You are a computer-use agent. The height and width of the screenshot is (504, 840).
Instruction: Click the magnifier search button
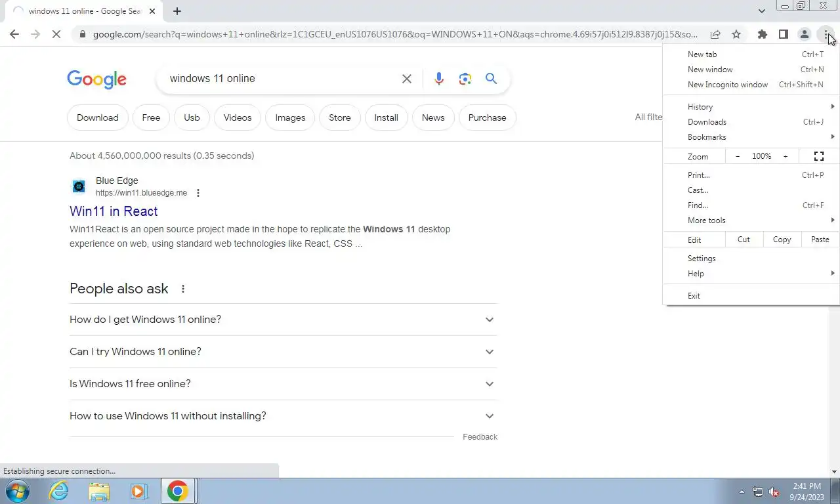pos(491,79)
